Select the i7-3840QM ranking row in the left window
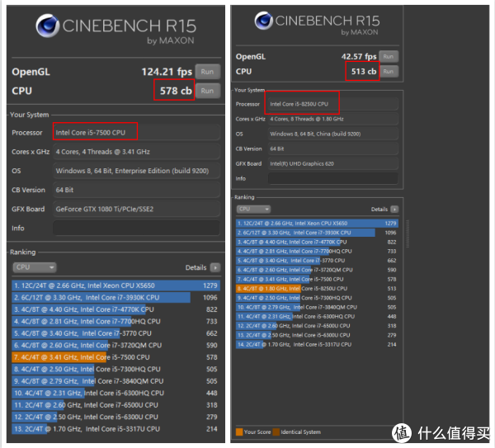Viewport: 495px width, 448px height. tap(115, 381)
